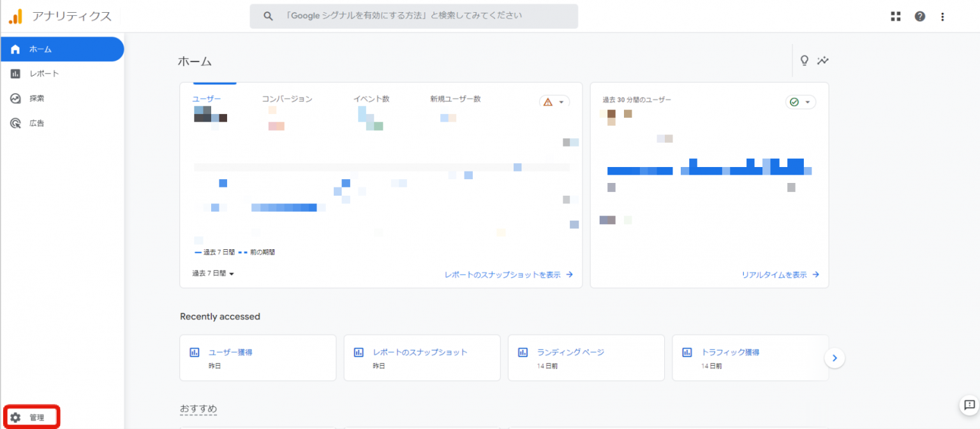Image resolution: width=980 pixels, height=429 pixels.
Task: Click the feedback icon at right edge
Action: 969,404
